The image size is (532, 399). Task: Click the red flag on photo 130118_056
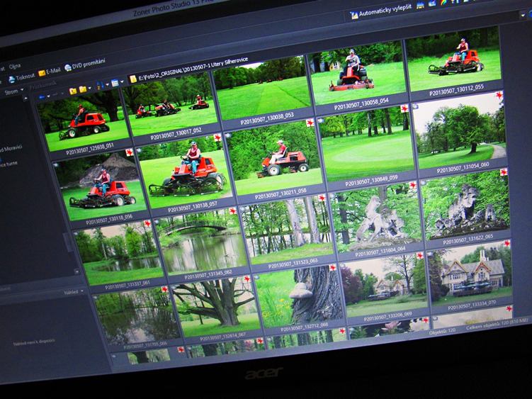click(129, 152)
